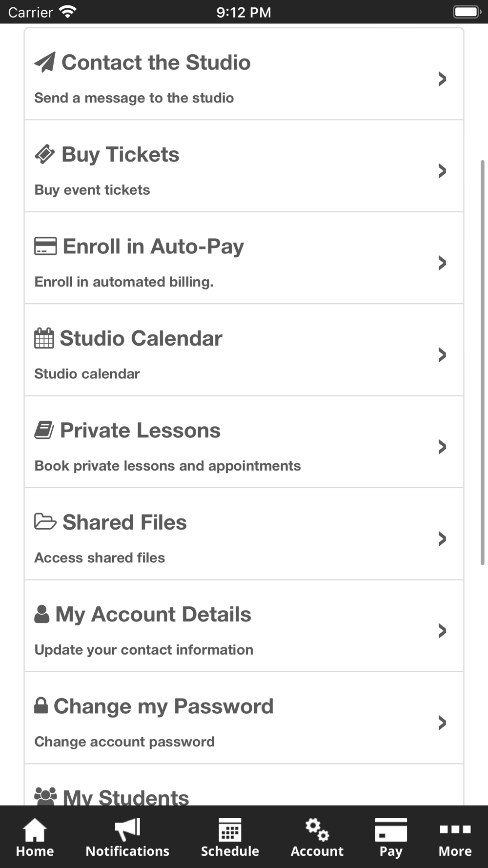Tap the person icon for Account Details
Image resolution: width=488 pixels, height=868 pixels.
pos(42,614)
